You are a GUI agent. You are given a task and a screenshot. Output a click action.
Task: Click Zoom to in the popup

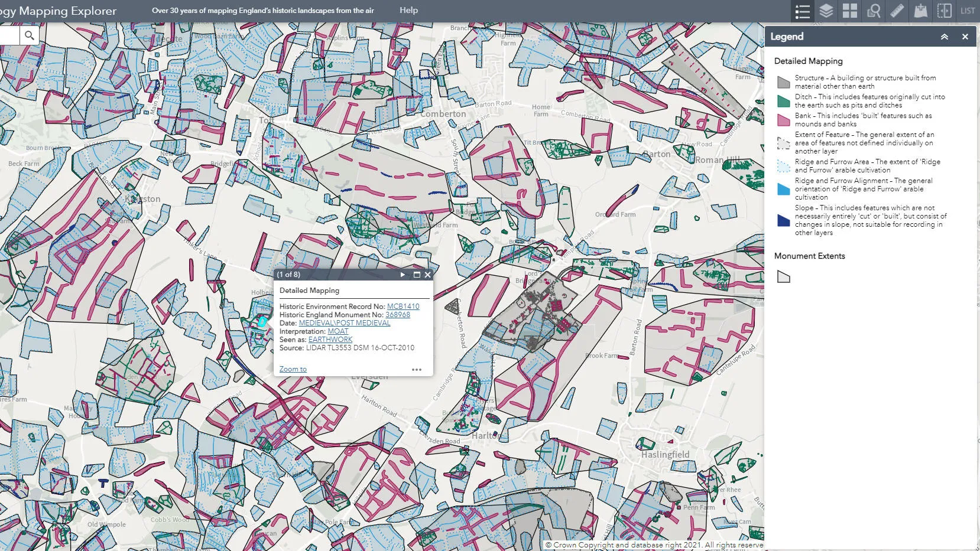click(x=293, y=369)
